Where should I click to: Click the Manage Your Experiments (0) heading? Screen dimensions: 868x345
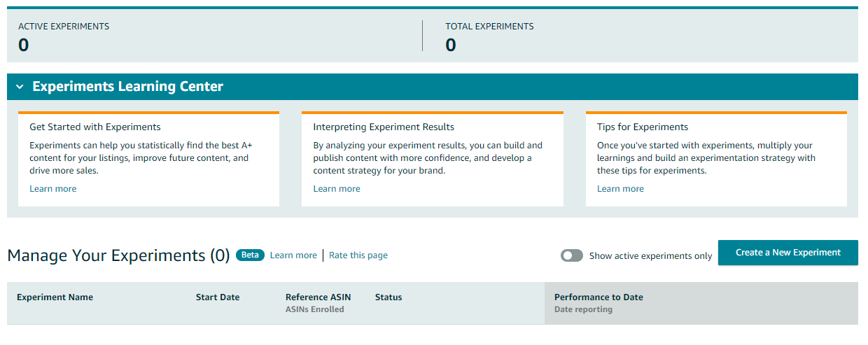[x=118, y=255]
